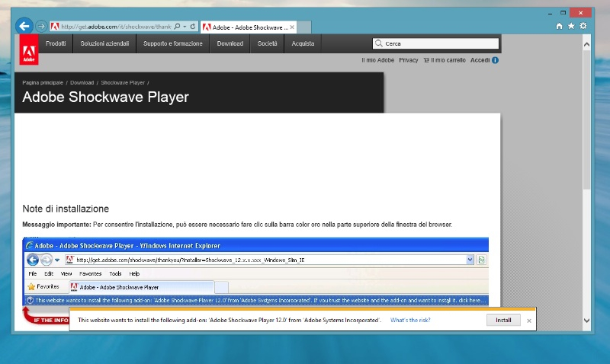Open the Prodotti menu
Viewport: 610px width, 364px height.
56,43
